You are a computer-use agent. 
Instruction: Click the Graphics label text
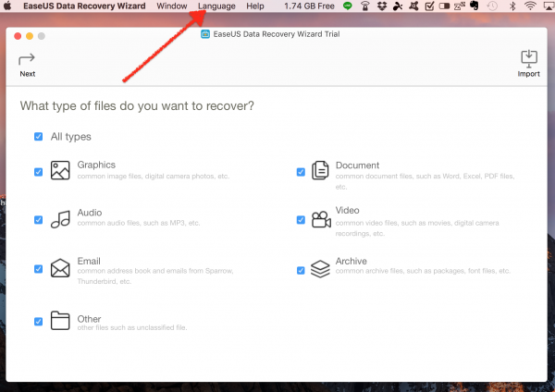click(96, 165)
